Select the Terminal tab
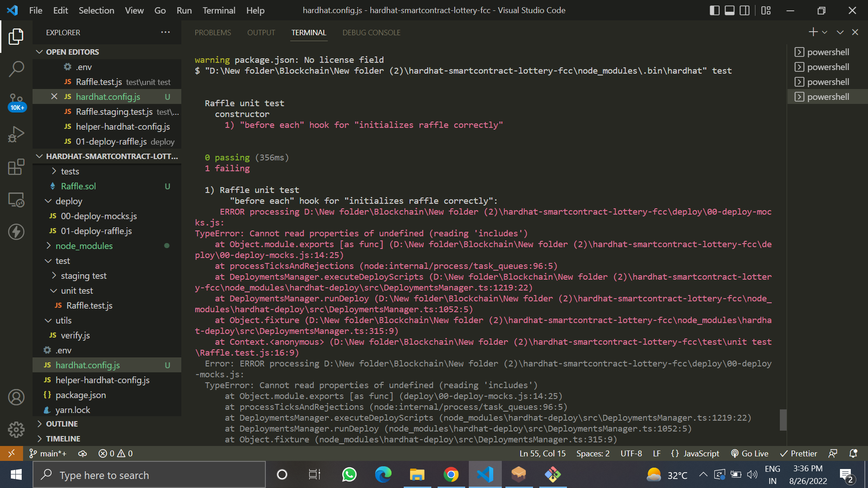The height and width of the screenshot is (488, 868). pos(309,33)
